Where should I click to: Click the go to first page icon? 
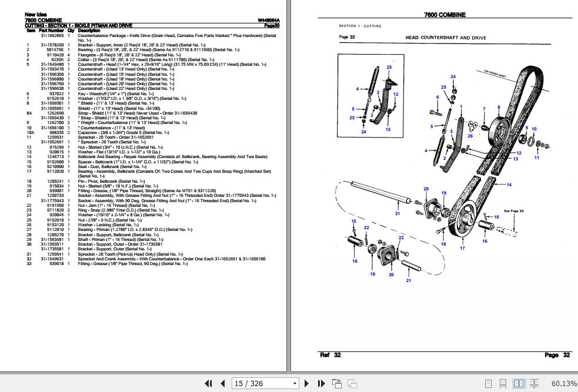(209, 383)
